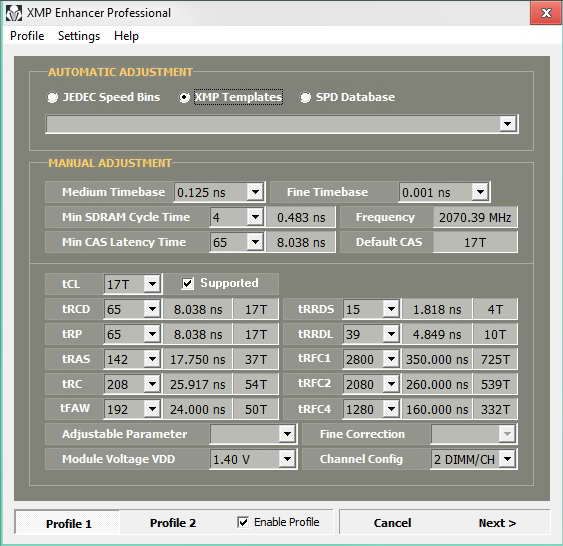Open the tRRDS value dropdown
This screenshot has height=546, width=563.
tap(391, 309)
